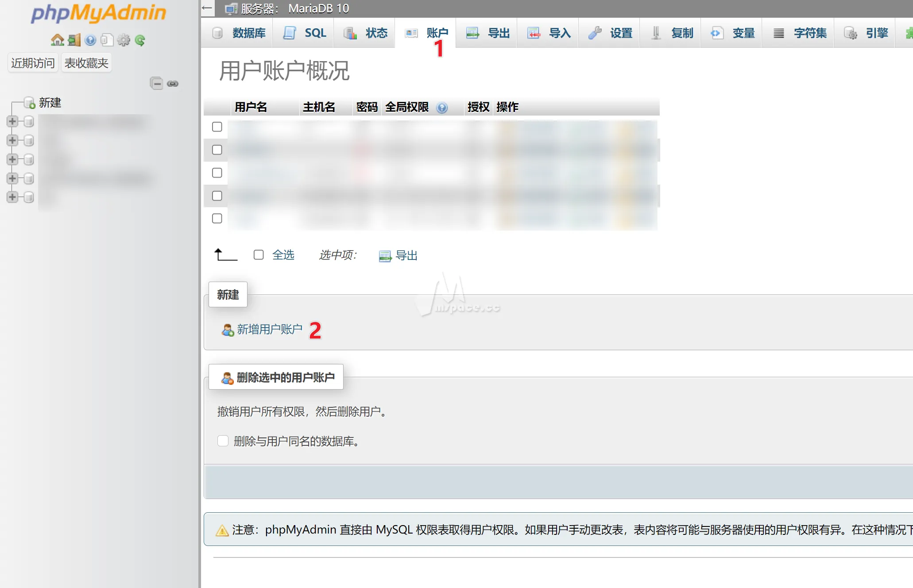Click the first database cylinder icon in the tree
This screenshot has height=588, width=913.
click(x=29, y=121)
